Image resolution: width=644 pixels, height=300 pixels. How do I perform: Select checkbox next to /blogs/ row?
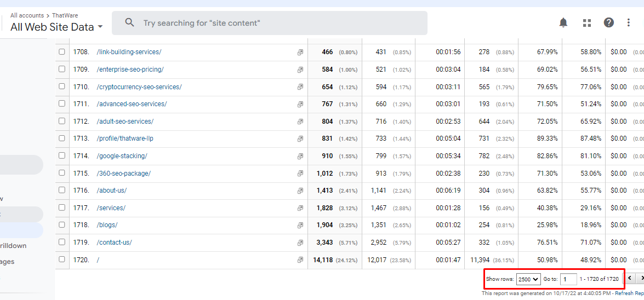click(62, 225)
